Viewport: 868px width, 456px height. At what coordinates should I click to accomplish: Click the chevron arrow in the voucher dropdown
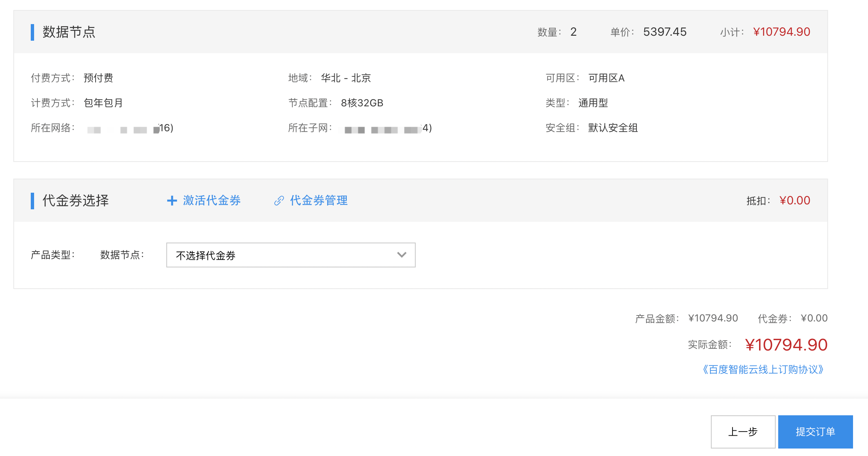pos(402,255)
